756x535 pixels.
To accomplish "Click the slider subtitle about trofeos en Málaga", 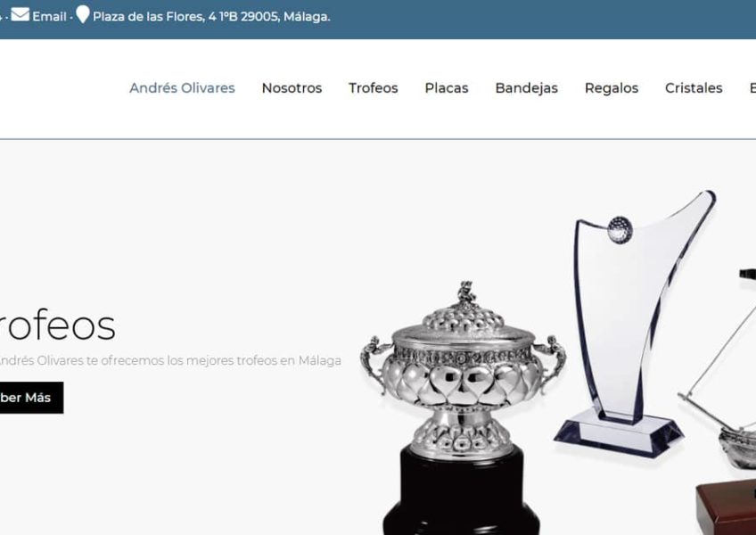I will tap(169, 360).
